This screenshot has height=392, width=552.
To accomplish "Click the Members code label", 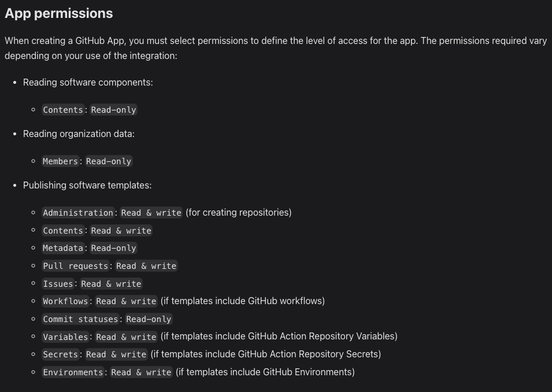I will [x=60, y=161].
